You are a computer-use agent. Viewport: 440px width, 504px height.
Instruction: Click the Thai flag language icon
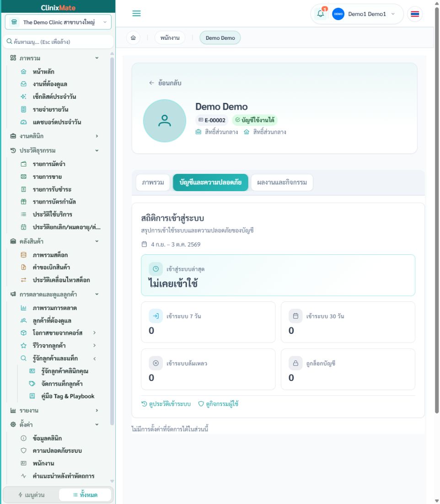415,14
